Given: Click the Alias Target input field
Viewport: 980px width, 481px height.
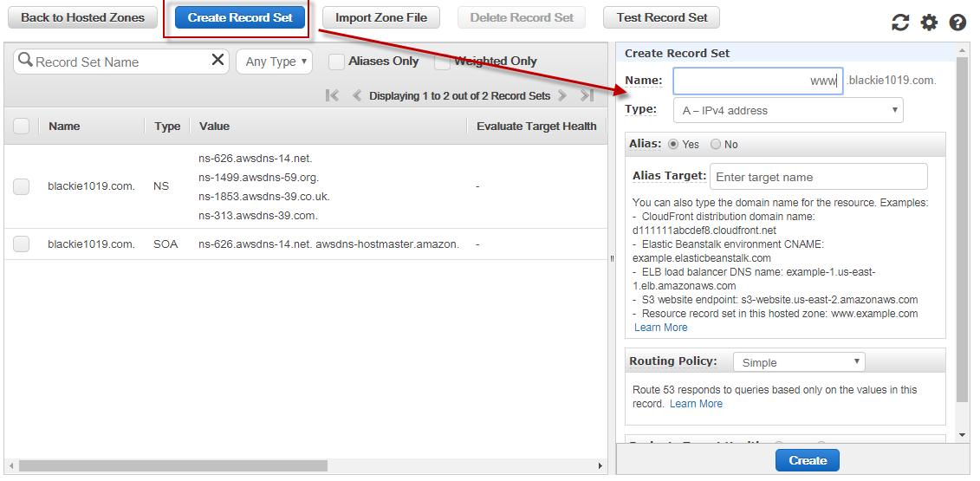Looking at the screenshot, I should click(x=818, y=177).
